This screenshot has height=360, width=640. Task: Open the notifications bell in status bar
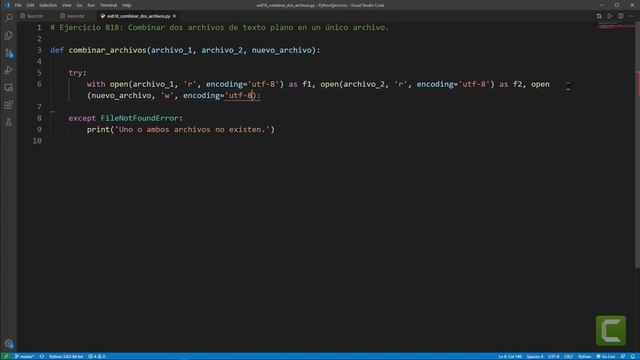coord(633,356)
